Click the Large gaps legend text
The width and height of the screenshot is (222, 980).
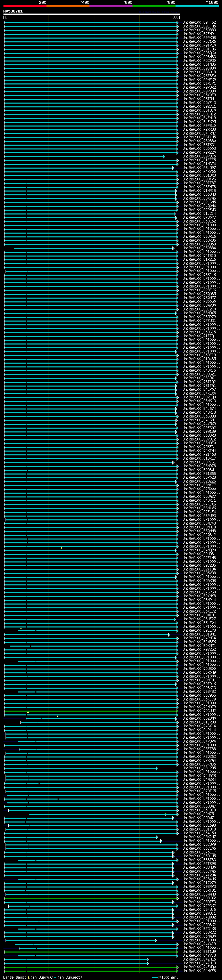coord(43,977)
